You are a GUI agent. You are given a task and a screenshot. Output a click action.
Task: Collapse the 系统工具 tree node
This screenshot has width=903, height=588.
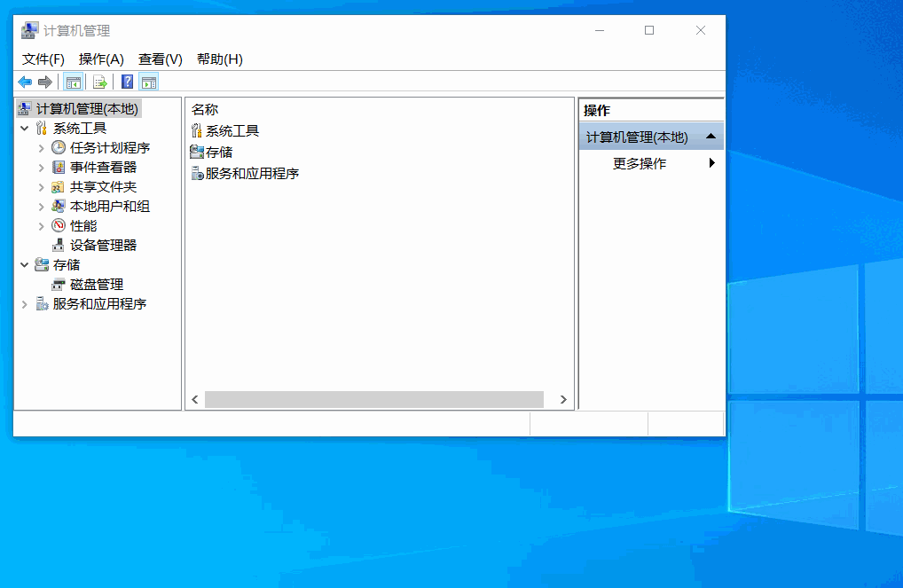[25, 128]
